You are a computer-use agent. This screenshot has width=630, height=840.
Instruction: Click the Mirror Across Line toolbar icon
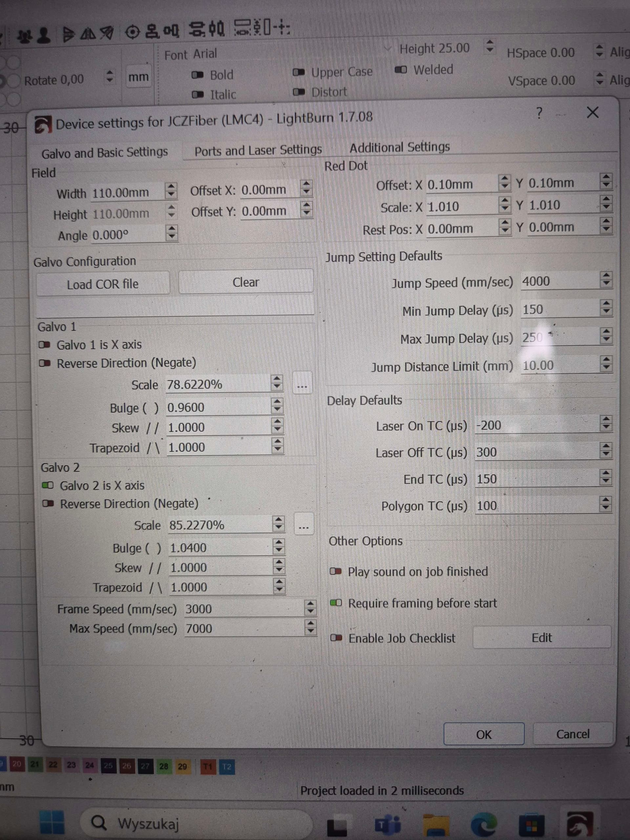(x=107, y=33)
